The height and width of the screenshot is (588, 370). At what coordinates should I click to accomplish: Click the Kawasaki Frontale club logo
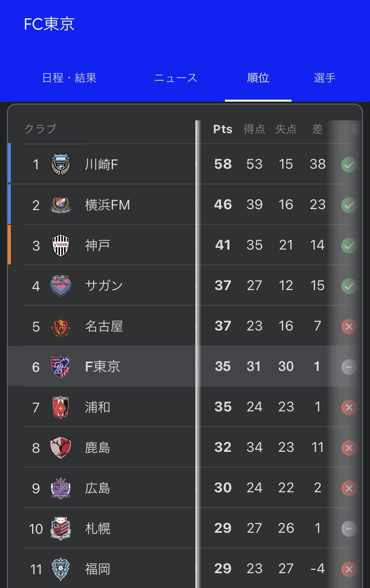point(61,164)
